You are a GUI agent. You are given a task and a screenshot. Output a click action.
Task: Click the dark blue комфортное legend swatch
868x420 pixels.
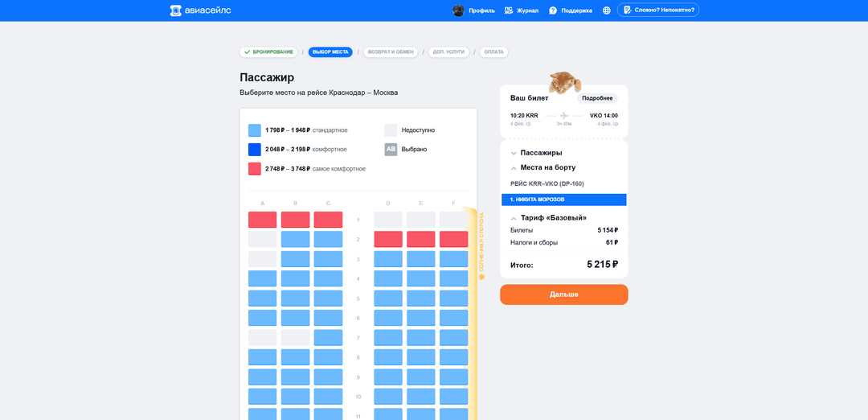[x=255, y=150]
